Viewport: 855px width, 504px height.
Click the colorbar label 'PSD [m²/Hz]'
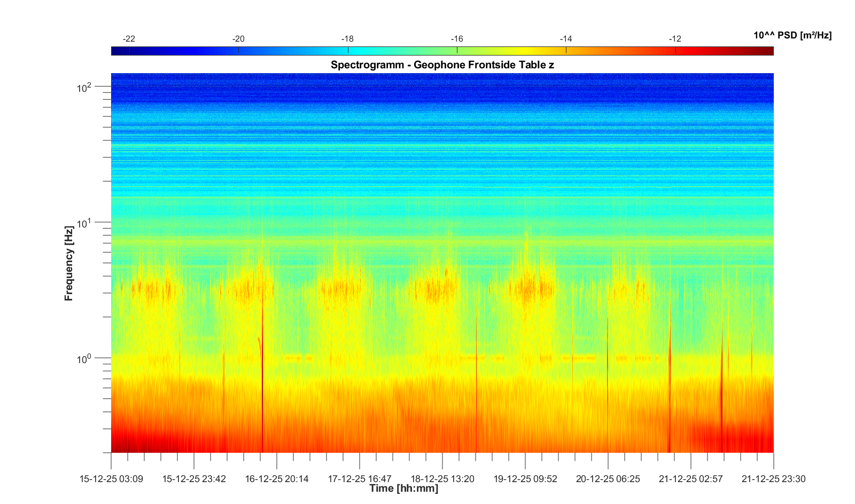point(792,36)
